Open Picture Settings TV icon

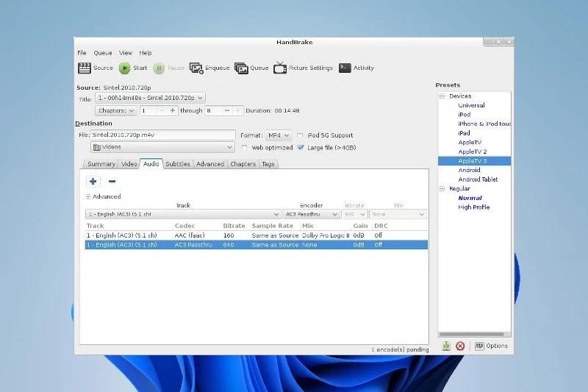coord(280,68)
